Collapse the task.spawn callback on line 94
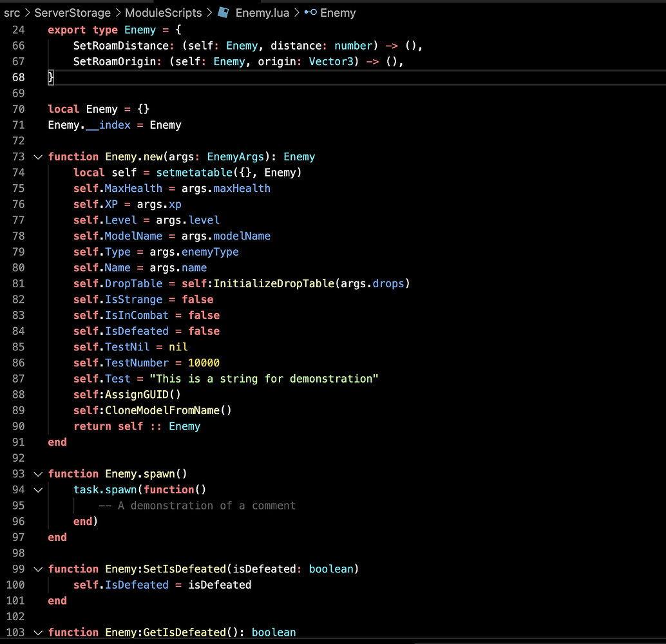The width and height of the screenshot is (666, 644). tap(37, 489)
